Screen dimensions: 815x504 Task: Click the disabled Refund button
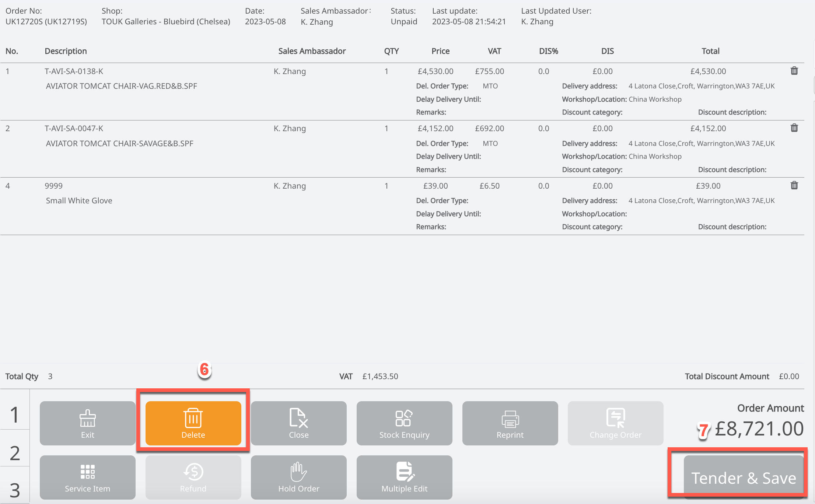193,477
